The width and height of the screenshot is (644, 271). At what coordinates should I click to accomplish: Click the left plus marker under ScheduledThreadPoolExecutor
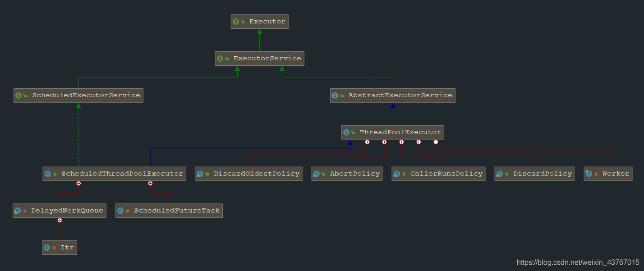click(x=78, y=183)
